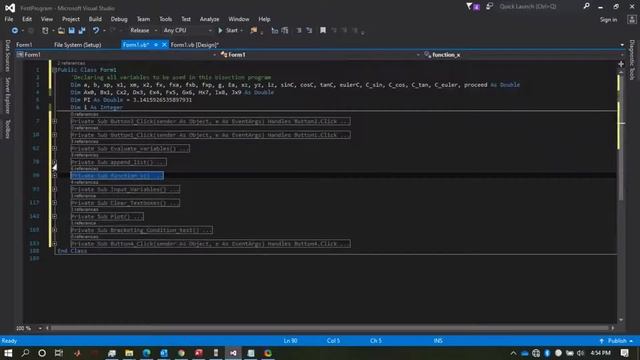The image size is (640, 360).
Task: Open the Server Explorer side panel tab
Action: click(x=7, y=95)
